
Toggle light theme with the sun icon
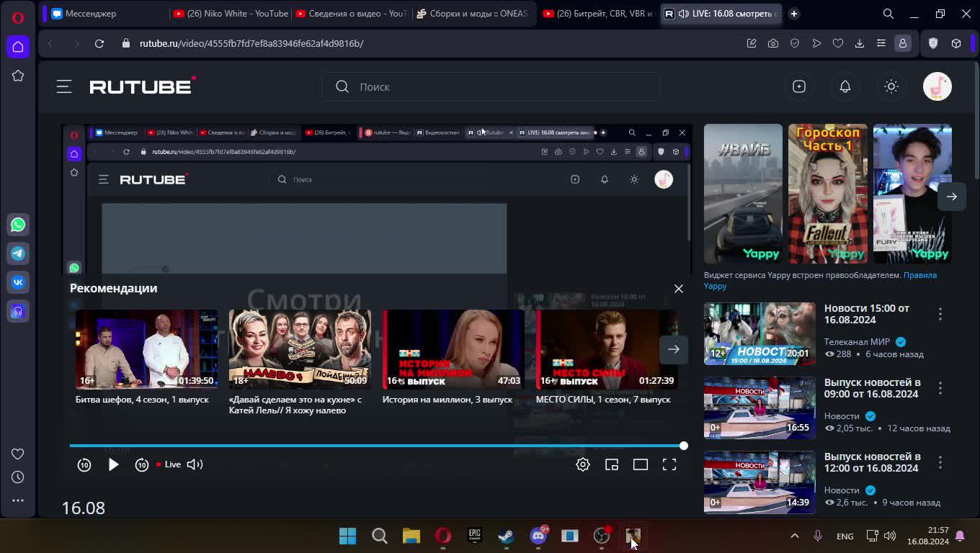coord(891,86)
